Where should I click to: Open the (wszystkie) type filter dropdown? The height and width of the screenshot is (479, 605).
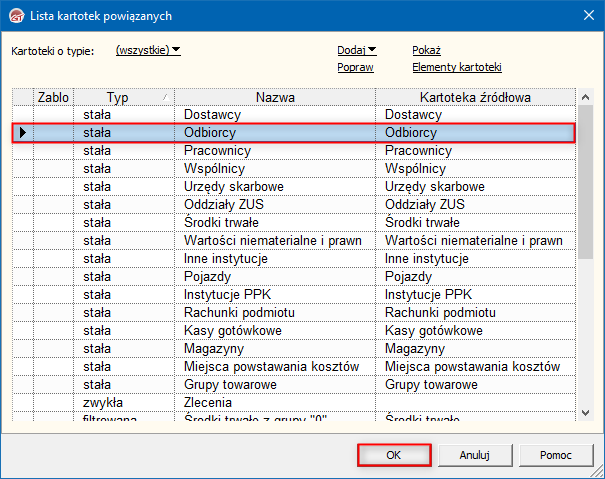tap(148, 50)
